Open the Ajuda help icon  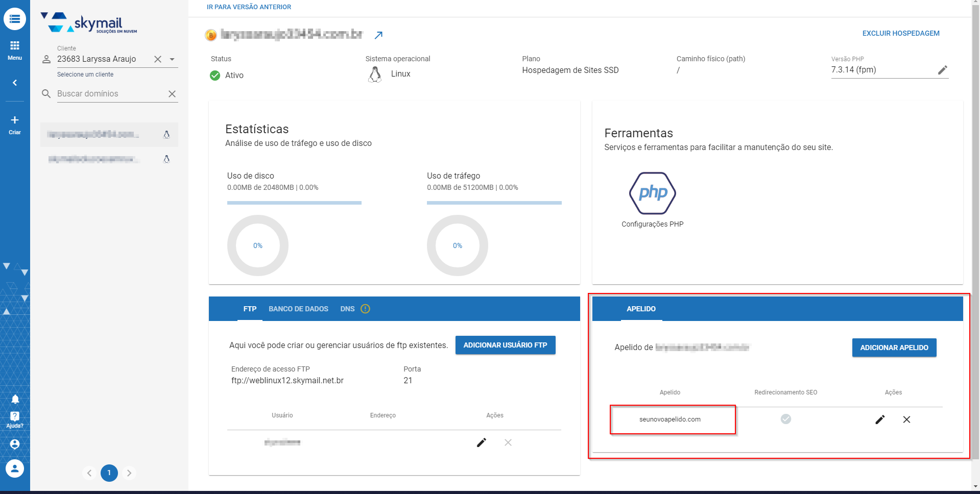pyautogui.click(x=15, y=419)
